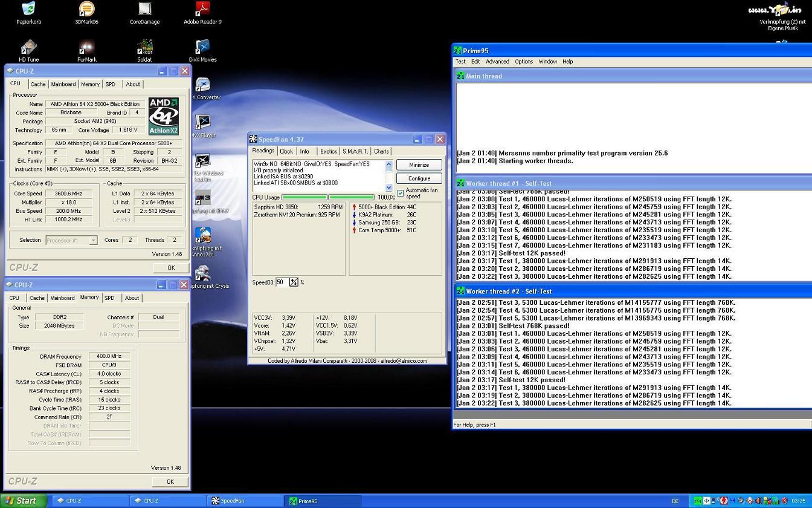Open the CoreDamage desktop icon

pos(144,9)
